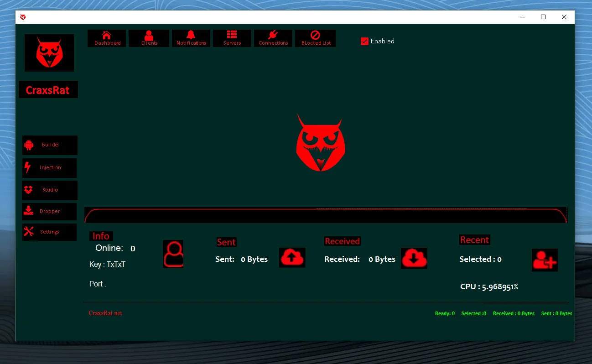Screen dimensions: 592x364
Task: Return to the Dashboard tab
Action: [107, 38]
